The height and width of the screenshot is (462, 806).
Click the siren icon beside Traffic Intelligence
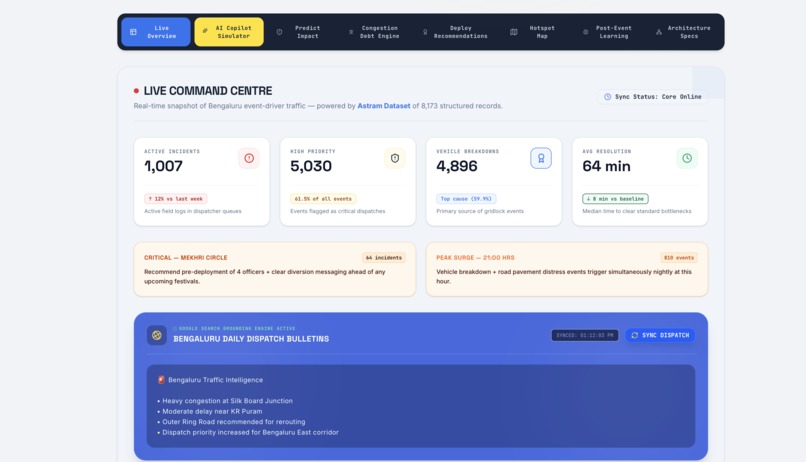(161, 380)
